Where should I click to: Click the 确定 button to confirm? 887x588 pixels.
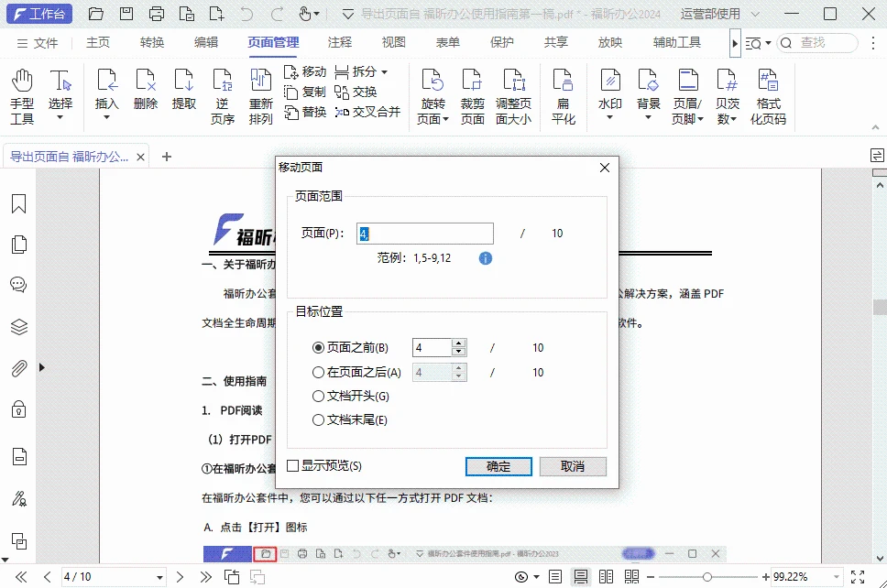pyautogui.click(x=498, y=466)
